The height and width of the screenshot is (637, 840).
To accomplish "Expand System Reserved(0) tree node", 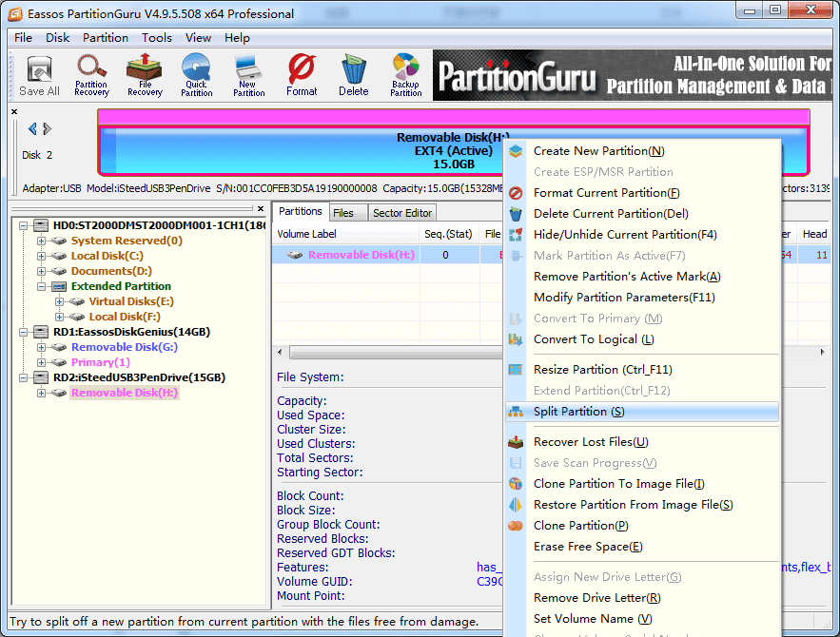I will point(41,241).
